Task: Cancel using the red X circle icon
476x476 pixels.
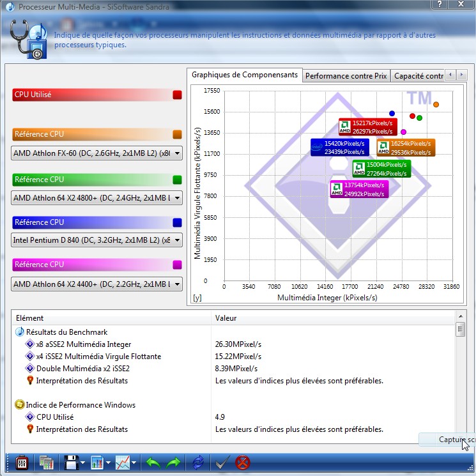Action: tap(243, 463)
